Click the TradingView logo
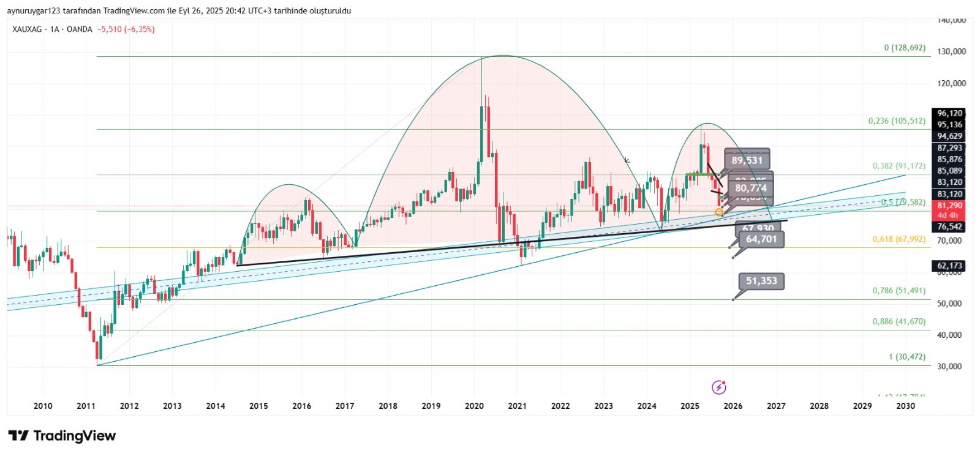The height and width of the screenshot is (456, 980). (62, 436)
